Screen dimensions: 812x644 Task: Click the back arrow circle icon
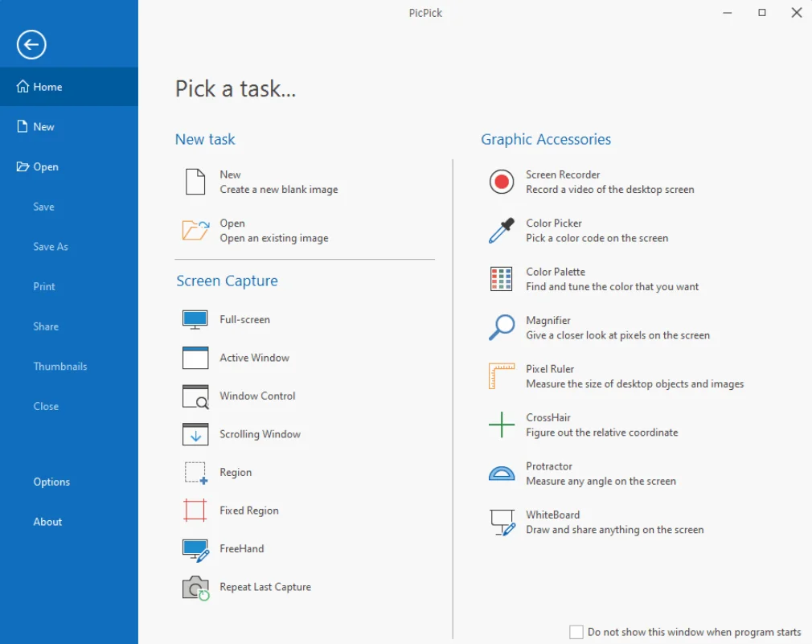point(31,44)
